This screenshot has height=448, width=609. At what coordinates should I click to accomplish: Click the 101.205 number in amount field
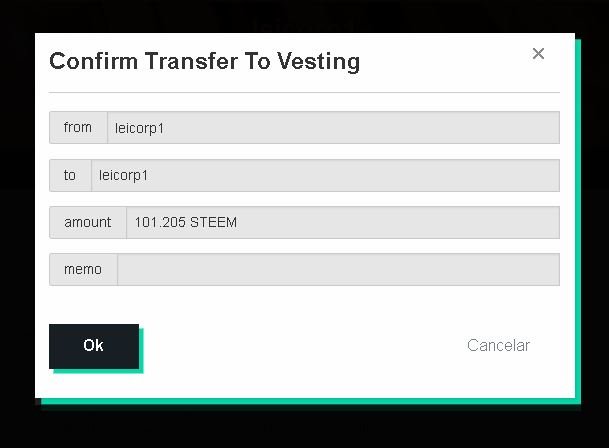tap(160, 222)
